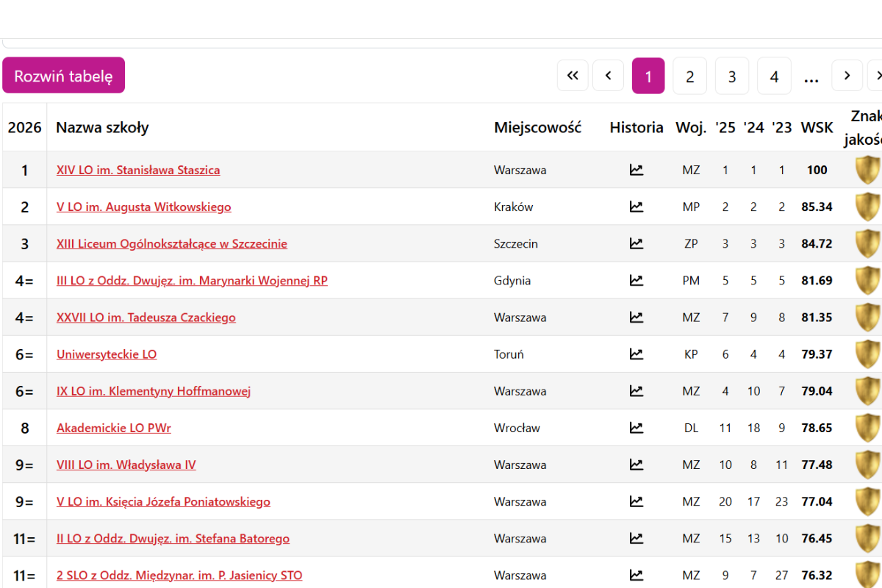The width and height of the screenshot is (882, 588).
Task: Click the gold quality shield for V LO Witkowskiego
Action: coord(868,207)
